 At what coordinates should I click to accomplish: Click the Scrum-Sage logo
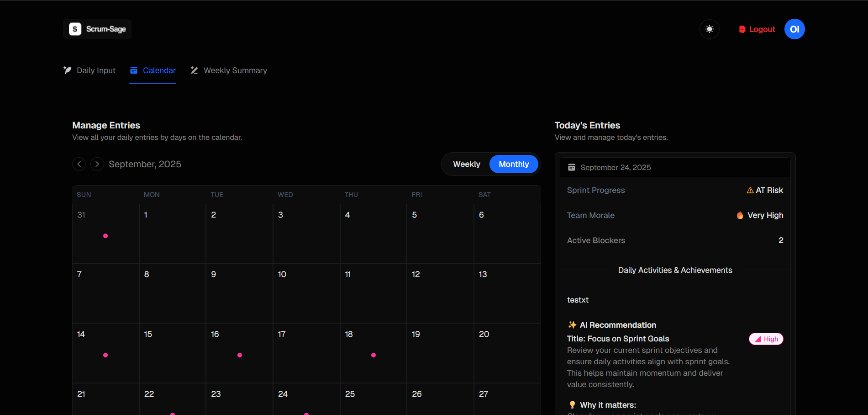[x=97, y=29]
